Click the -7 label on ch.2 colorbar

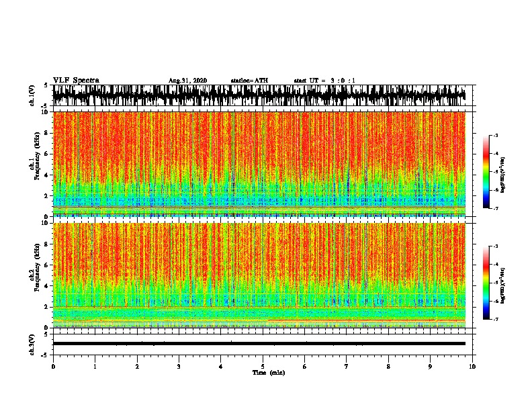pyautogui.click(x=496, y=319)
